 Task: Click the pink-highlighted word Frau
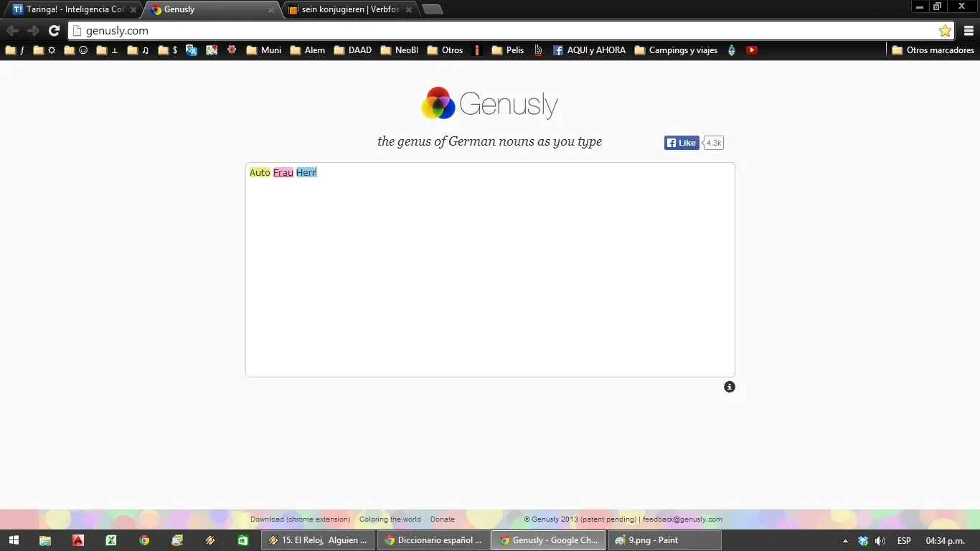(283, 173)
